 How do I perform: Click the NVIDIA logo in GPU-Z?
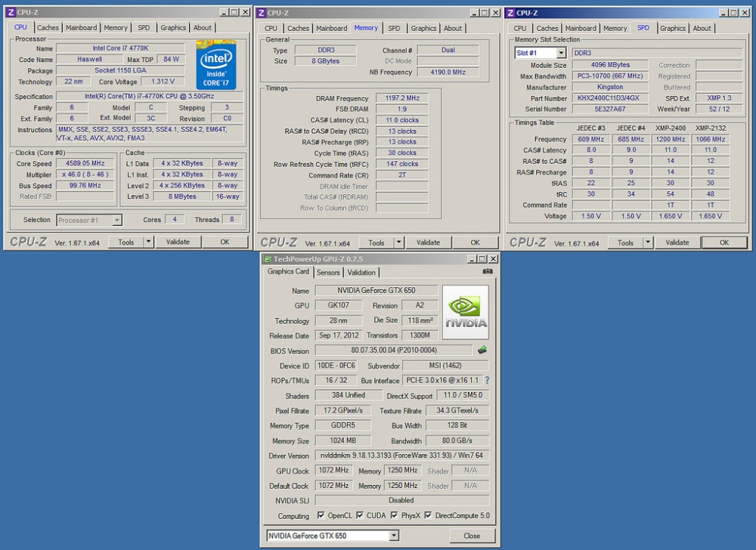pyautogui.click(x=465, y=312)
